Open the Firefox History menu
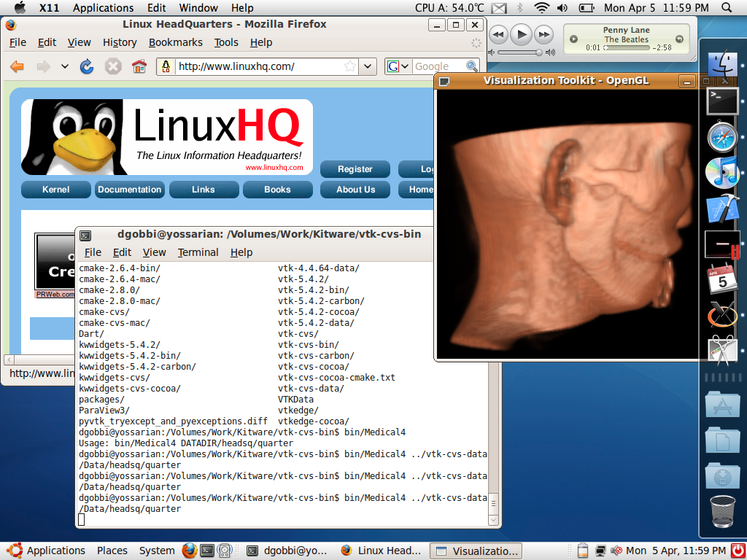Screen dimensions: 747x560 click(x=120, y=42)
